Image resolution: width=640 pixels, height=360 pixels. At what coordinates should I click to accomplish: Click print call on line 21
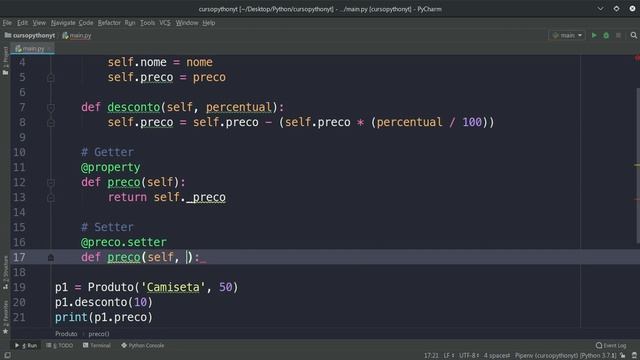(x=104, y=318)
